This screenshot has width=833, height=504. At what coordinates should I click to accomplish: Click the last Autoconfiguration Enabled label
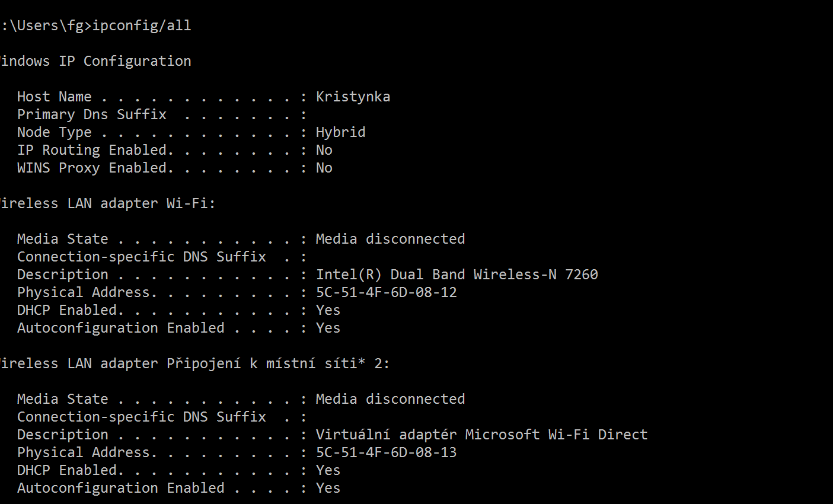(120, 488)
